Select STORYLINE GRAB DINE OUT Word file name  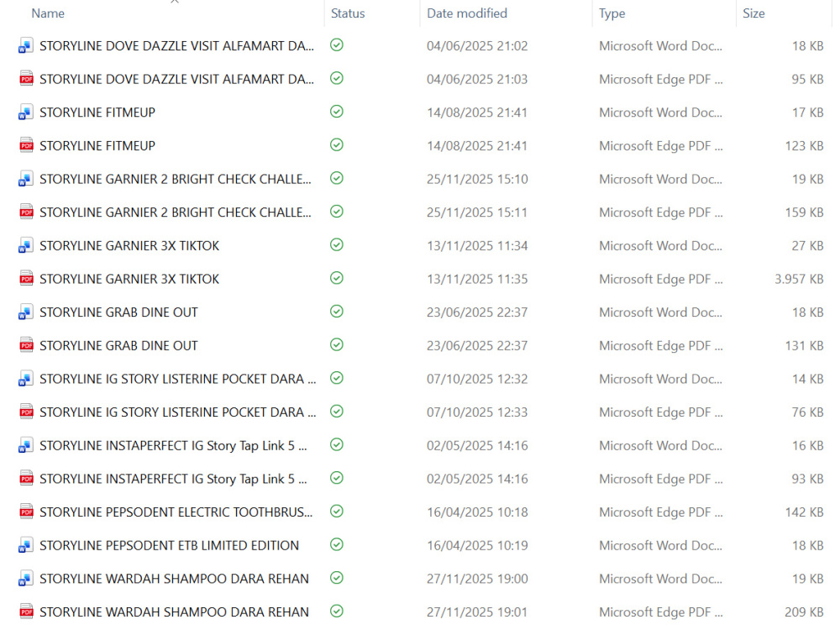coord(118,312)
